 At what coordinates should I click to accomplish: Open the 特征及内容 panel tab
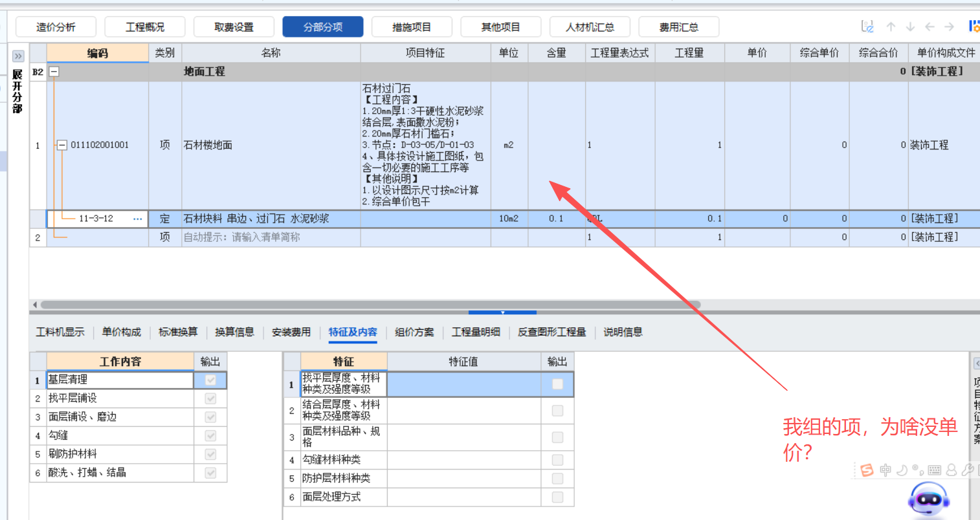pyautogui.click(x=353, y=332)
